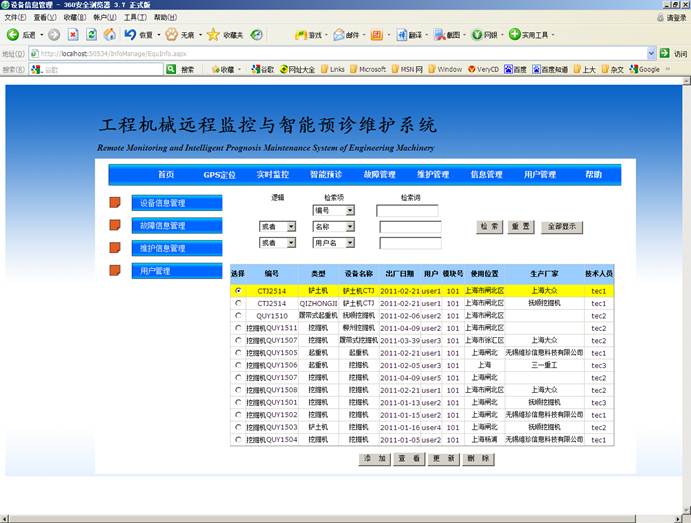Viewport: 691px width, 523px height.
Task: Open the 名称 search field dropdown
Action: (x=348, y=227)
